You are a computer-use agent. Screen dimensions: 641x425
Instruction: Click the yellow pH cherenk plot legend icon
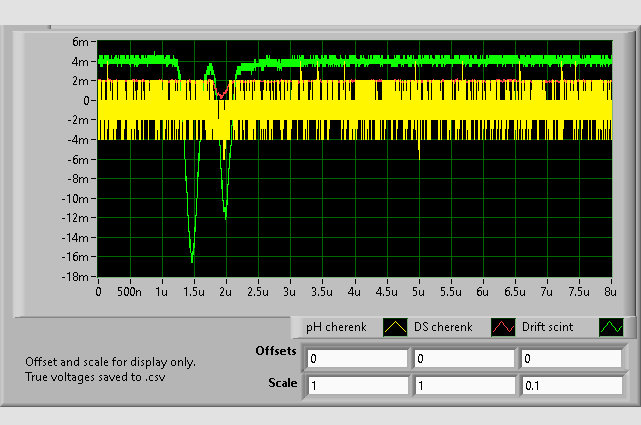pos(397,327)
